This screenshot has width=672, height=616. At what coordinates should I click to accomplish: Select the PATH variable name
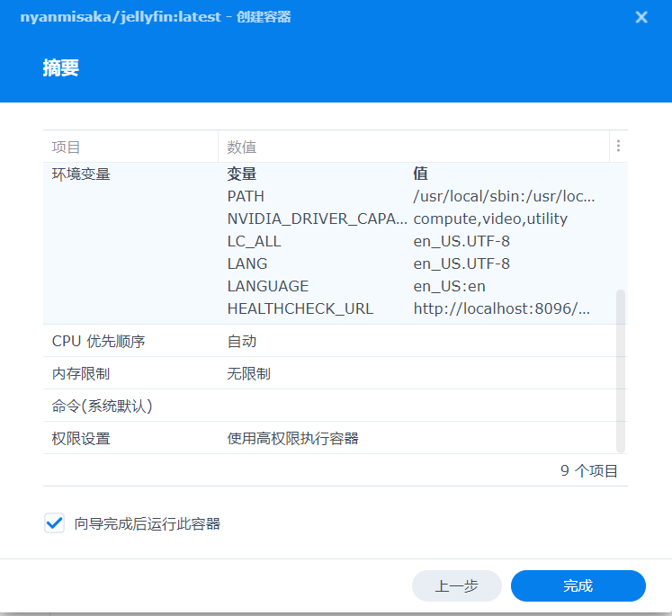click(x=246, y=196)
